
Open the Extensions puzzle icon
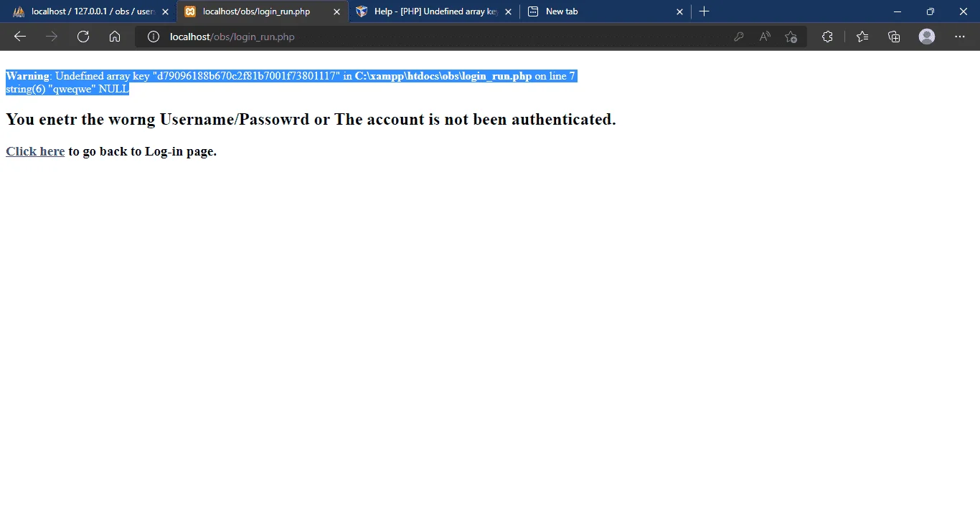(827, 37)
